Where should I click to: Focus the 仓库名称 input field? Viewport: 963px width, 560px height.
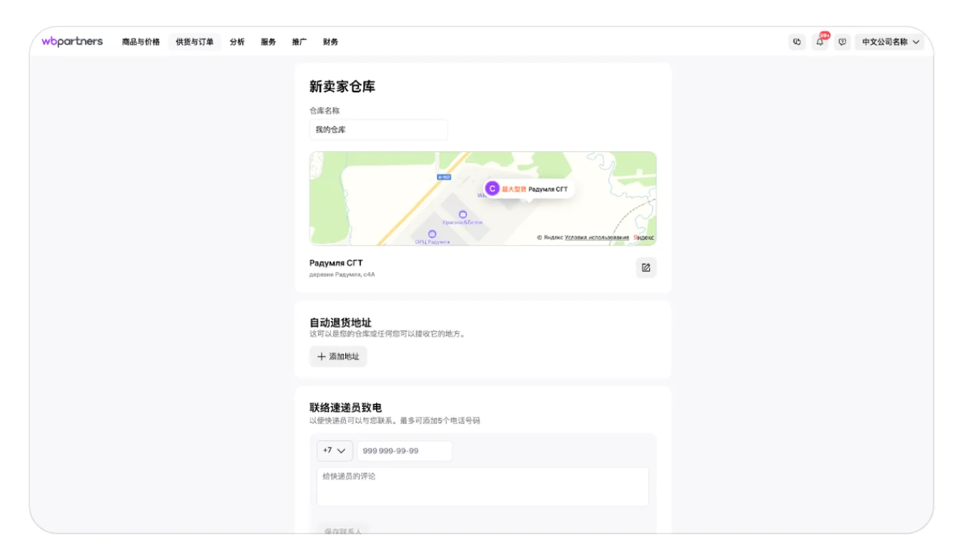(x=378, y=130)
